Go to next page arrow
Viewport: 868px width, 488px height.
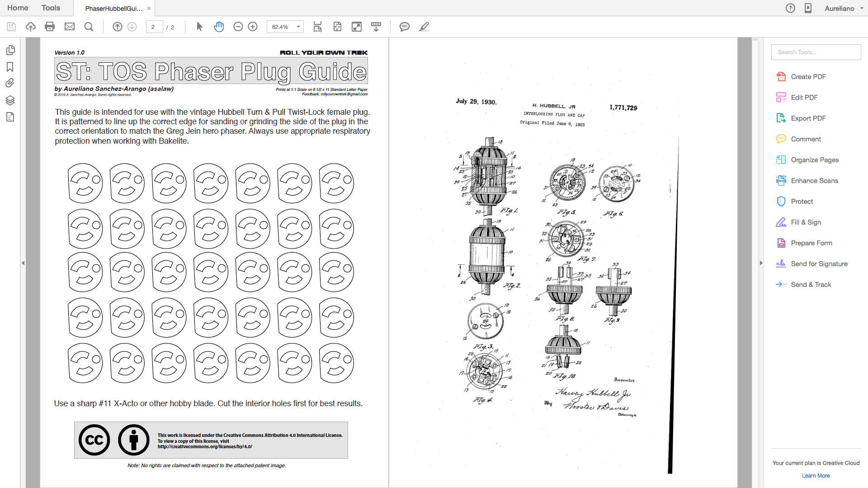click(x=132, y=27)
